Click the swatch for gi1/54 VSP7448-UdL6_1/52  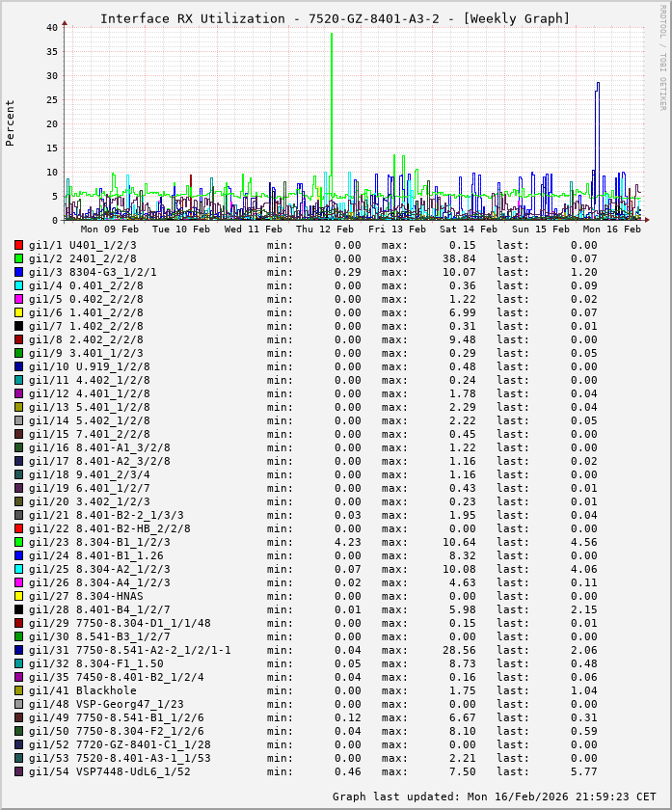pyautogui.click(x=18, y=771)
